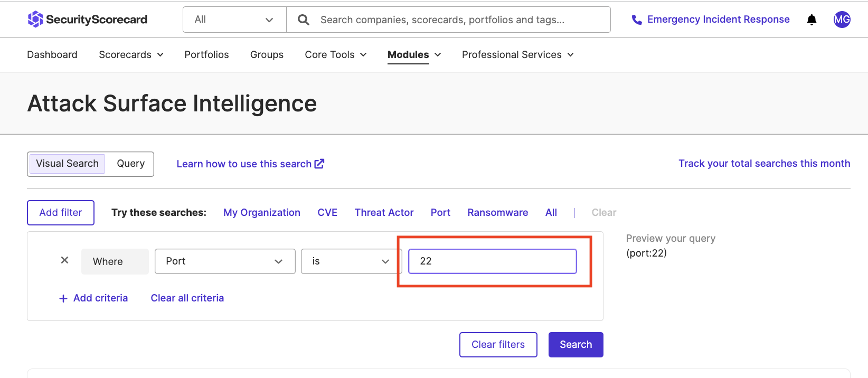Switch to Query mode
Image resolution: width=868 pixels, height=378 pixels.
click(130, 164)
